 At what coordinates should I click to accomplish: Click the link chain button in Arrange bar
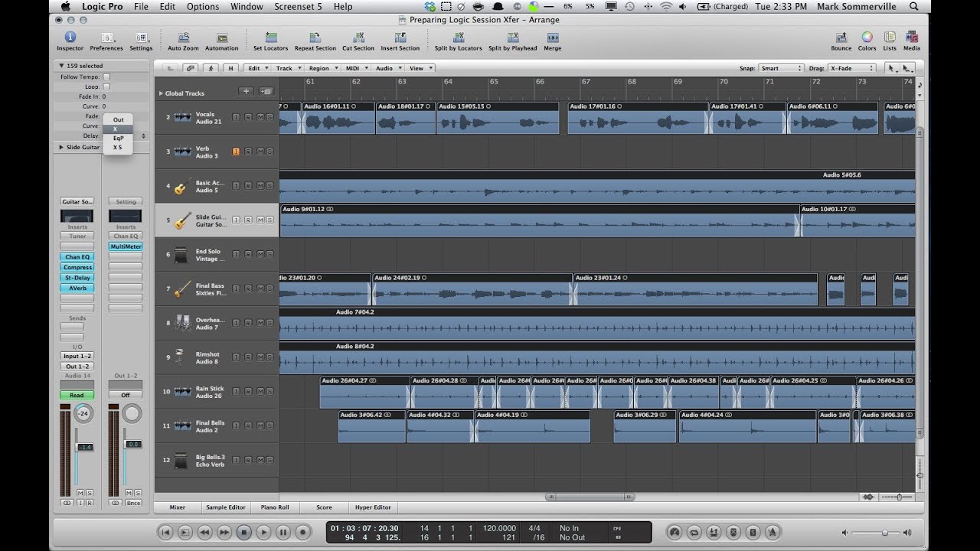point(190,68)
